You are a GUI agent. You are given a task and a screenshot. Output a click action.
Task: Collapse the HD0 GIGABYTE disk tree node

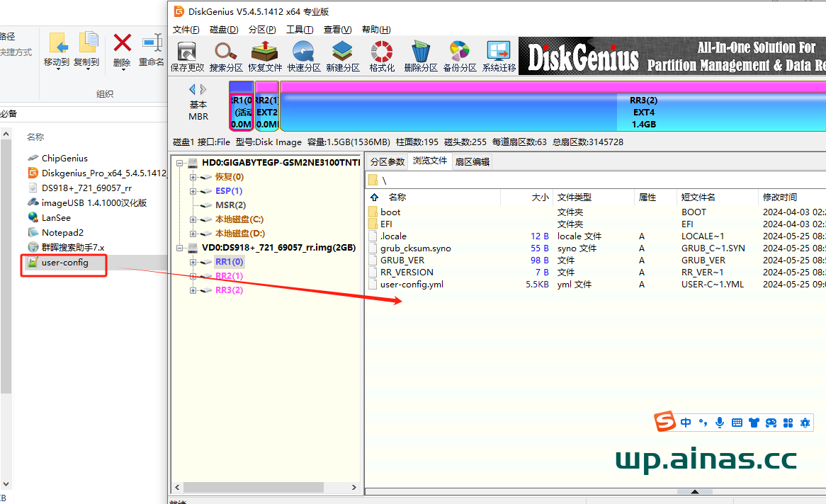(180, 163)
